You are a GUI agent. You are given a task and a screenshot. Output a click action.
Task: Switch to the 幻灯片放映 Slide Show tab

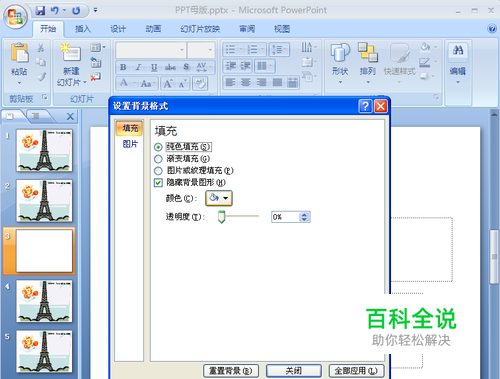click(200, 29)
